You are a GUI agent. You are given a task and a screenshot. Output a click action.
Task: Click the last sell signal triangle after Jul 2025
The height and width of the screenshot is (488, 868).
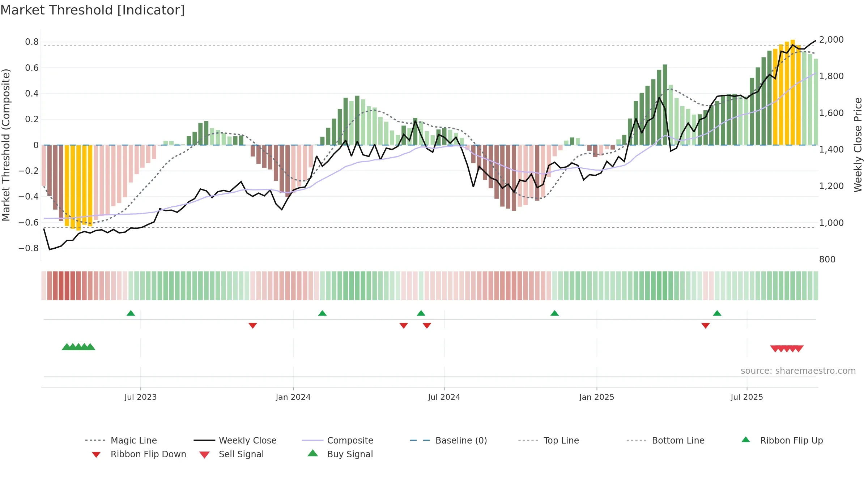click(x=799, y=348)
